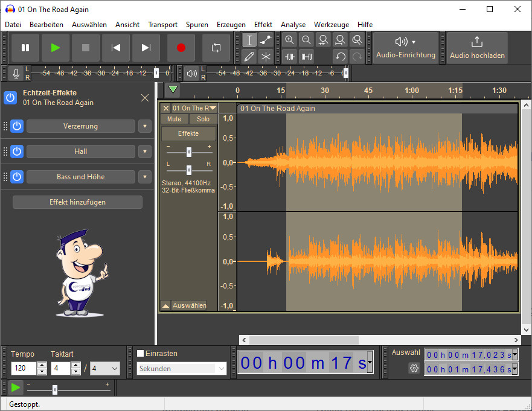
Task: Mute the On The Road Again track
Action: [x=174, y=119]
